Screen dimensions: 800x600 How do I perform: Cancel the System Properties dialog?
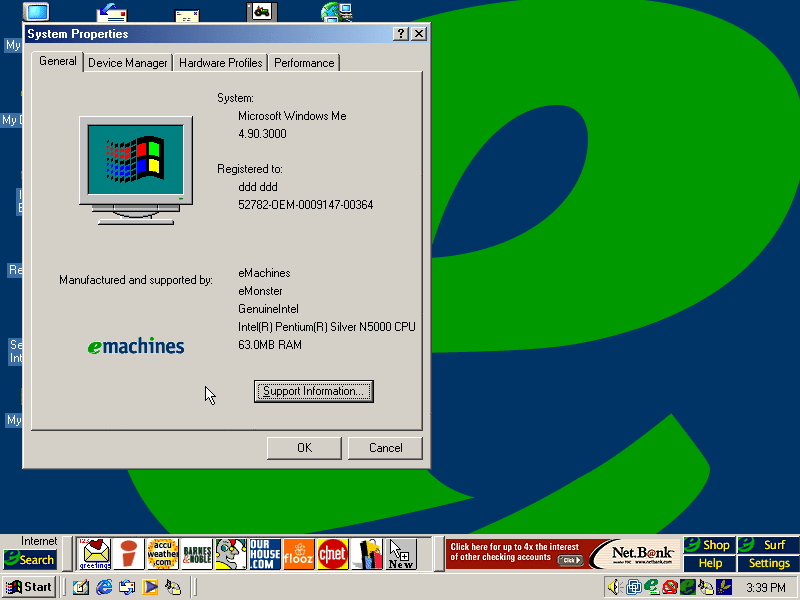coord(385,448)
